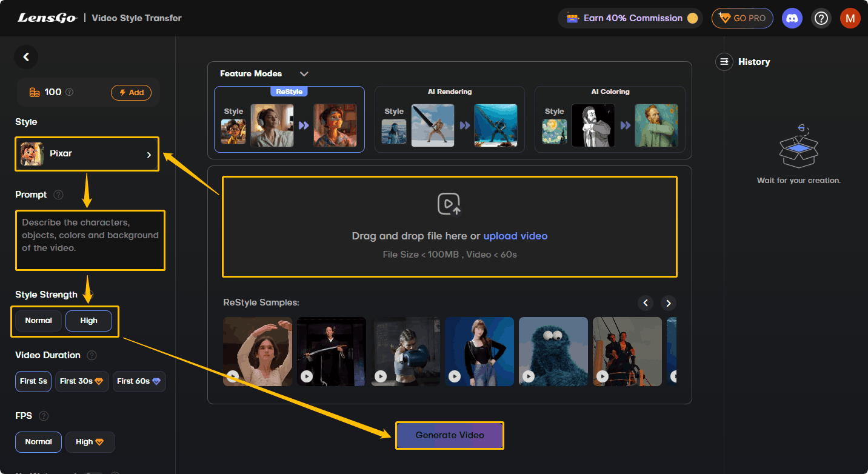Viewport: 868px width, 474px height.
Task: Set FPS to High
Action: 90,442
